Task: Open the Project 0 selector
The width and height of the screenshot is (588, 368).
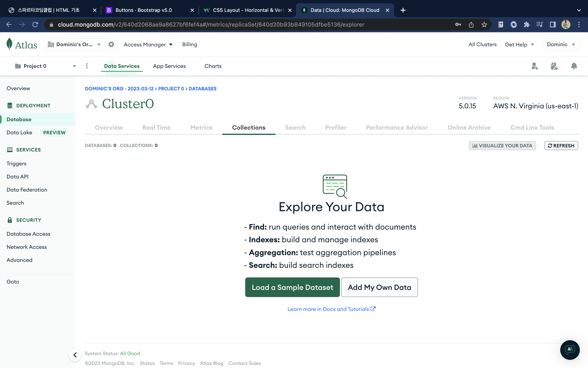Action: point(46,66)
